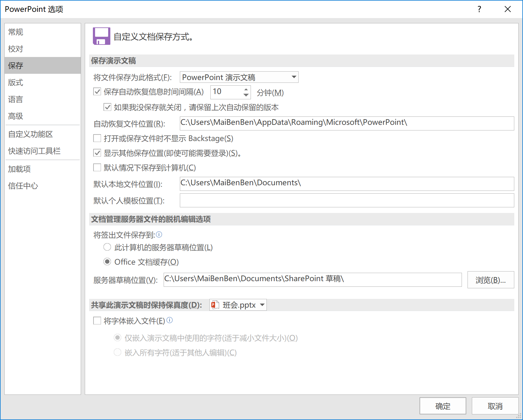Choose 嵌入所有字符 radio option

(x=118, y=352)
